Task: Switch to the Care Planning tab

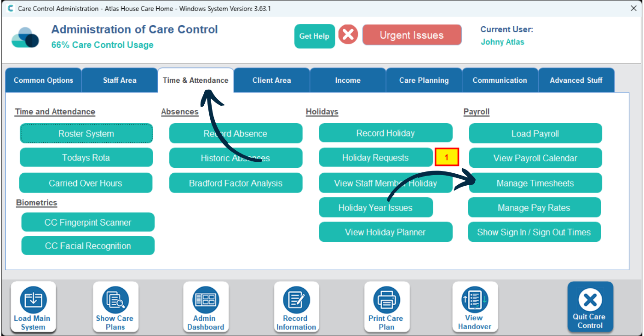Action: pyautogui.click(x=424, y=80)
